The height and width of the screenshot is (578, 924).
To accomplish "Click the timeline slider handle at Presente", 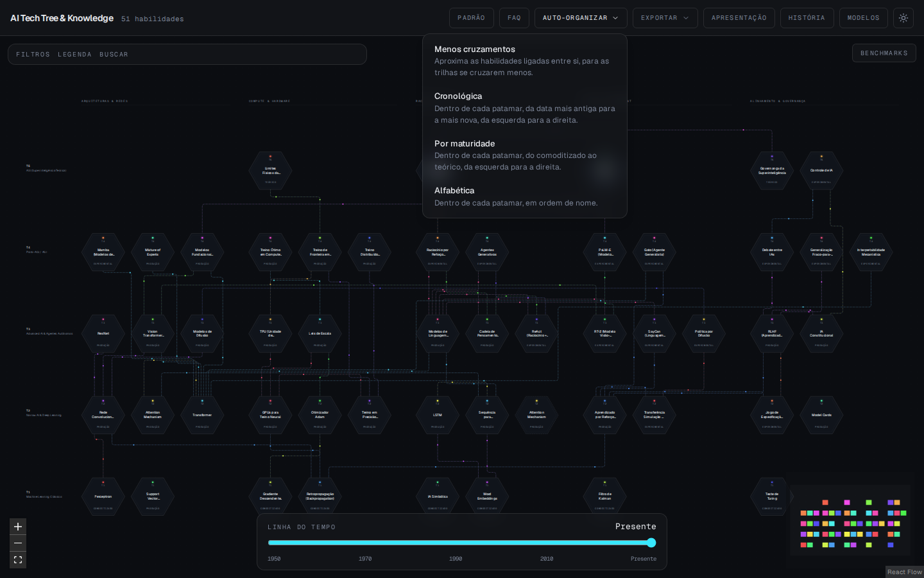I will click(651, 543).
